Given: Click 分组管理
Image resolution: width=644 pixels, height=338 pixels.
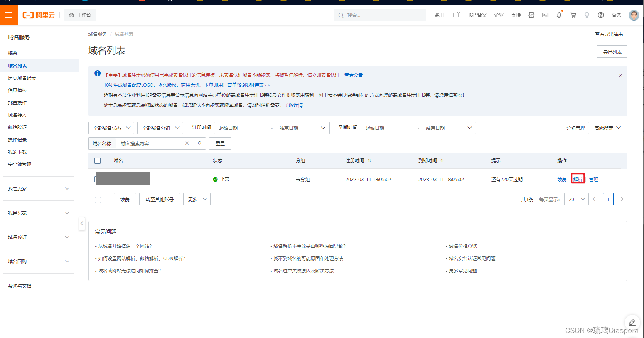Looking at the screenshot, I should [575, 128].
